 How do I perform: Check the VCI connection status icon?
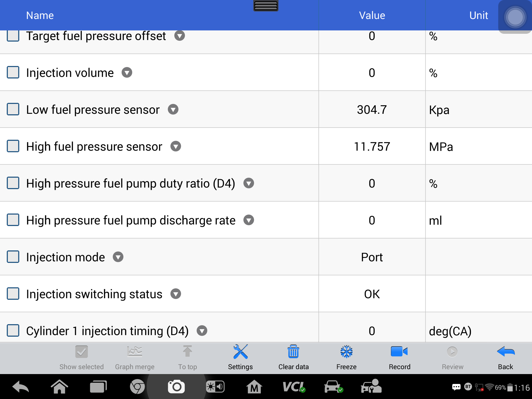pos(294,387)
